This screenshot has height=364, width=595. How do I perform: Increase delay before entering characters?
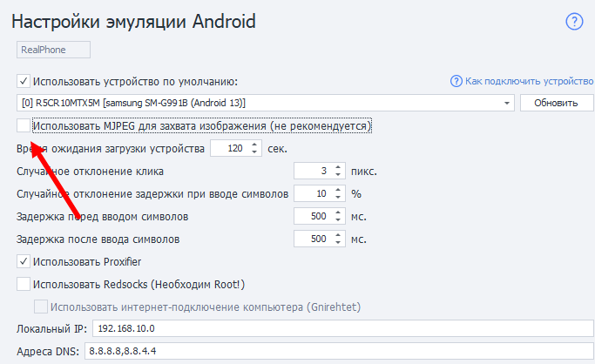[339, 212]
